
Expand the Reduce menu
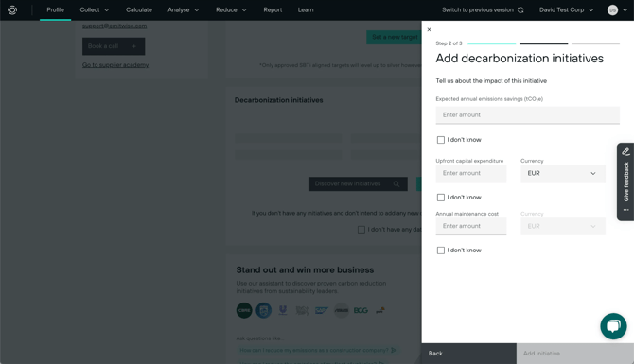click(231, 9)
